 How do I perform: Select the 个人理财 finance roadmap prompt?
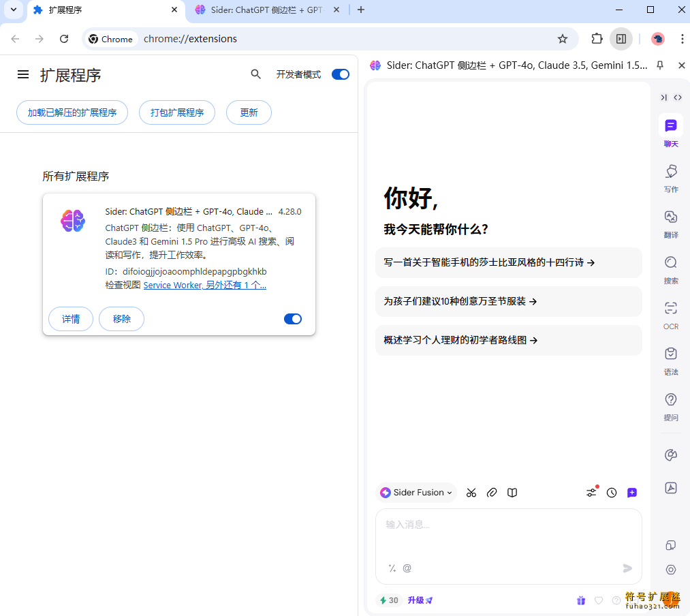coord(508,340)
